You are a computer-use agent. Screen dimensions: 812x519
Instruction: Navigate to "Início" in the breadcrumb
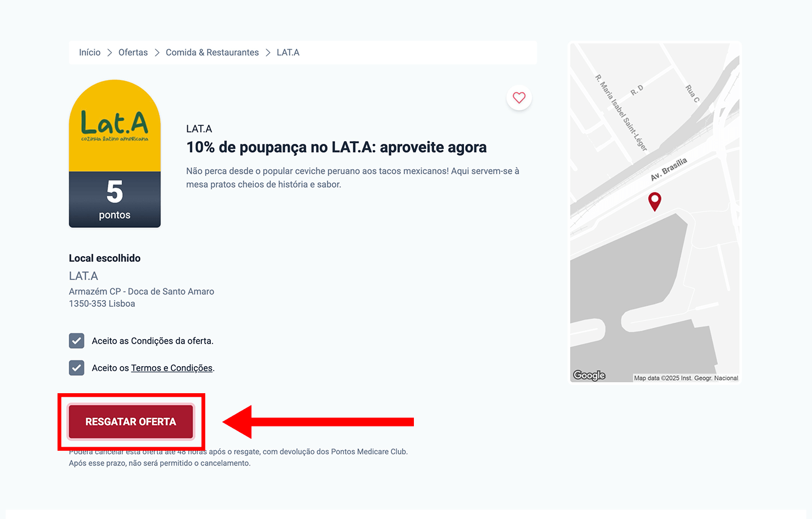click(x=89, y=52)
